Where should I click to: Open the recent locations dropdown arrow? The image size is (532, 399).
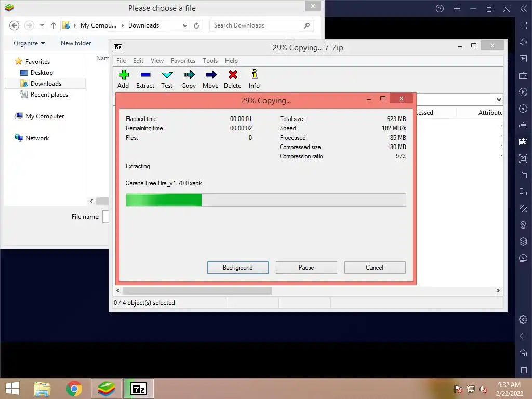tap(42, 25)
